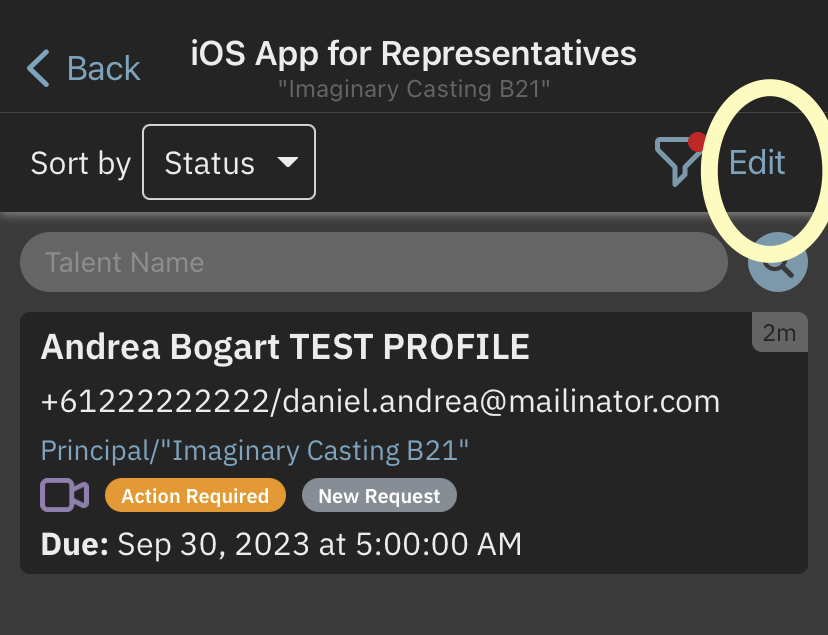This screenshot has width=828, height=635.
Task: Click the Sort by label
Action: click(80, 162)
